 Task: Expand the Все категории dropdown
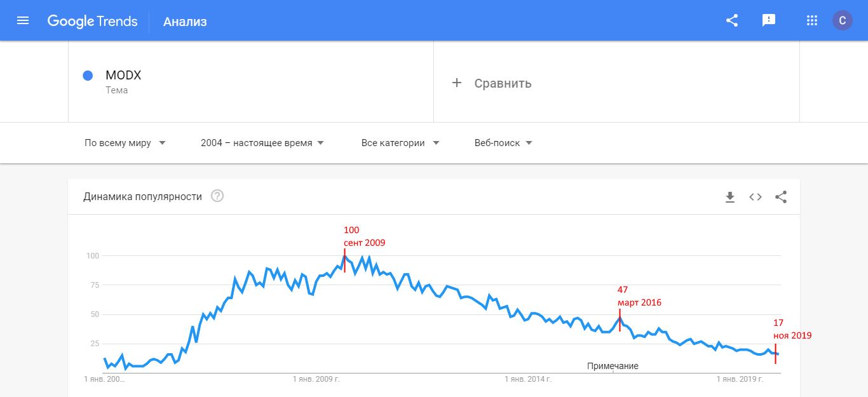click(x=400, y=143)
